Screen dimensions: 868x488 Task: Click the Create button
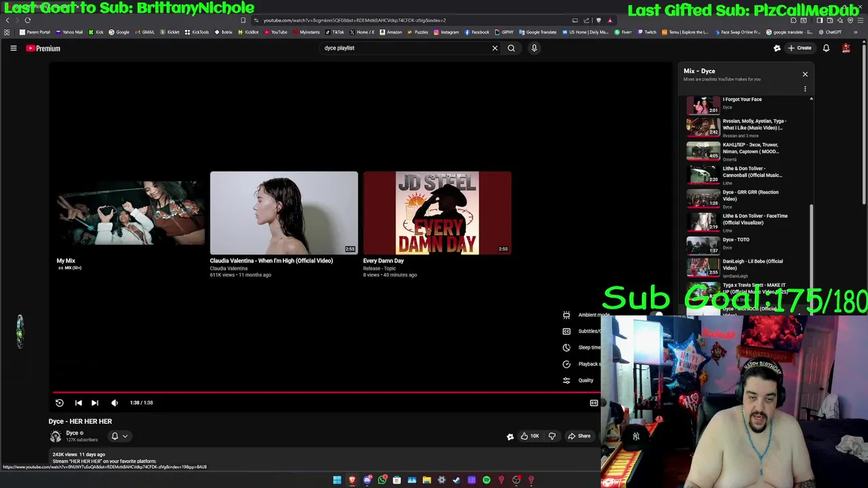point(800,48)
